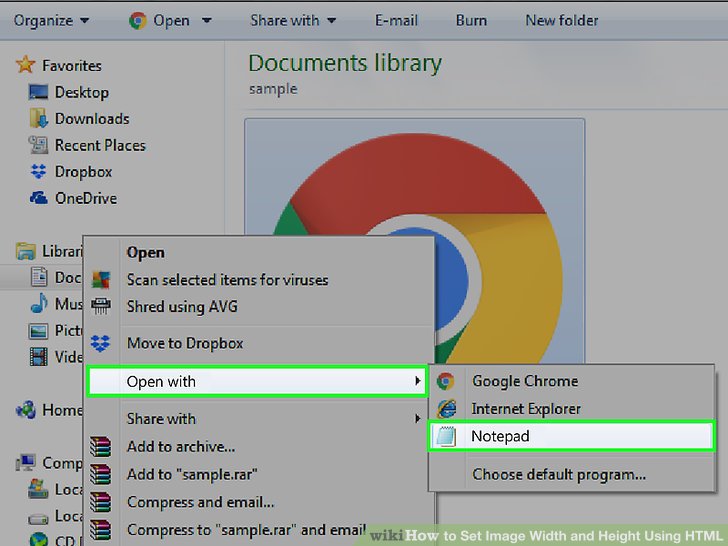
Task: Open Recent Places in navigation pane
Action: pos(100,145)
